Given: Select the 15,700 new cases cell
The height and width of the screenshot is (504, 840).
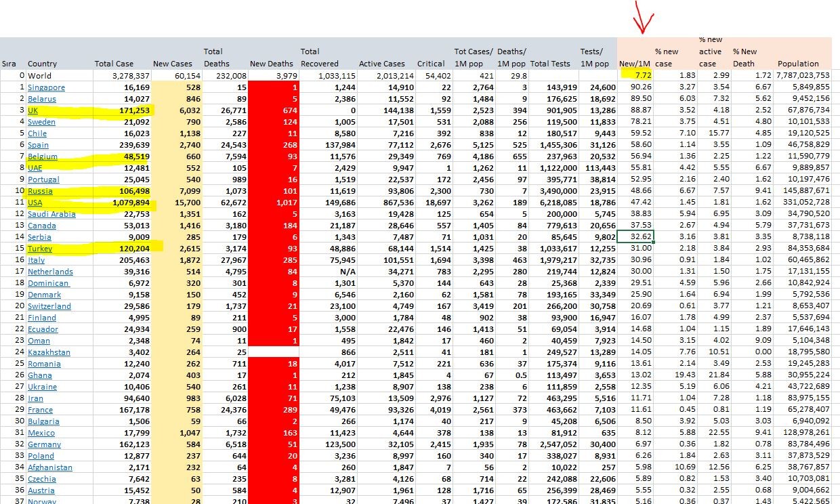Looking at the screenshot, I should tap(177, 203).
